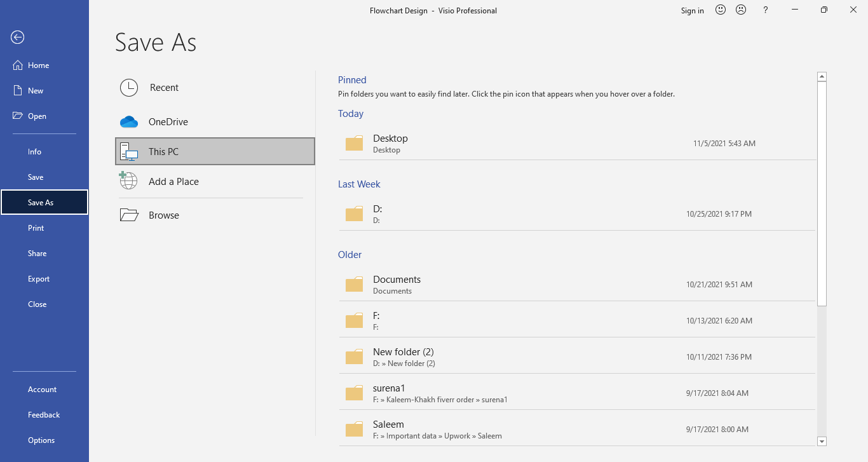Image resolution: width=868 pixels, height=462 pixels.
Task: Click the scrollbar up arrow
Action: coord(822,76)
